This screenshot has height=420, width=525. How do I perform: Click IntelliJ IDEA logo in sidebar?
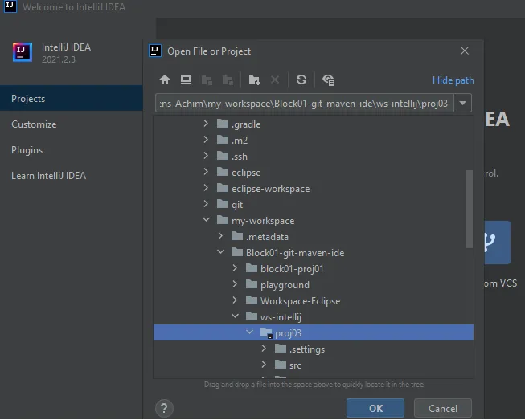pos(23,52)
